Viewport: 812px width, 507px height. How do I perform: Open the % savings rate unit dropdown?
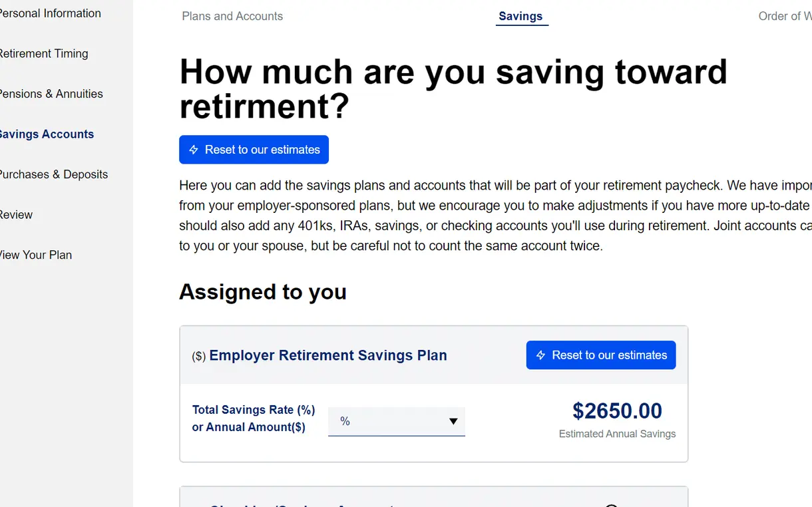(x=397, y=421)
